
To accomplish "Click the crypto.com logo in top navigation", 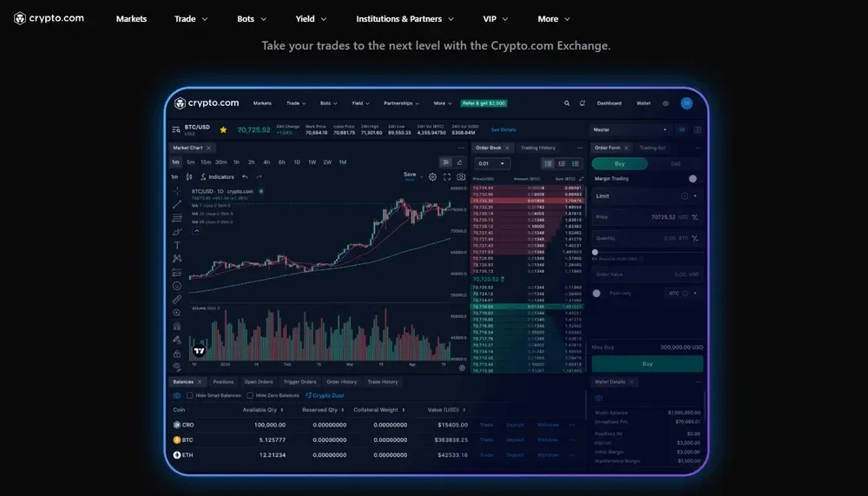I will click(49, 18).
